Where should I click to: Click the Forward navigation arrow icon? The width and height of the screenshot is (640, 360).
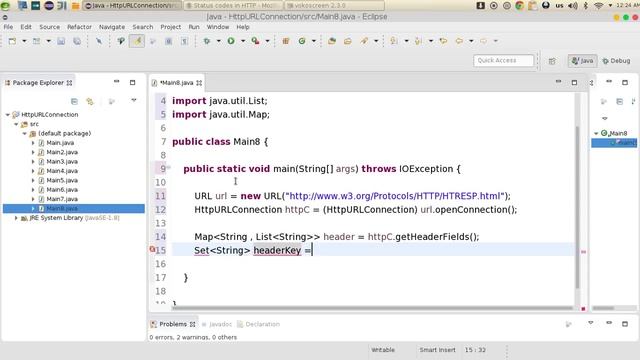click(483, 41)
